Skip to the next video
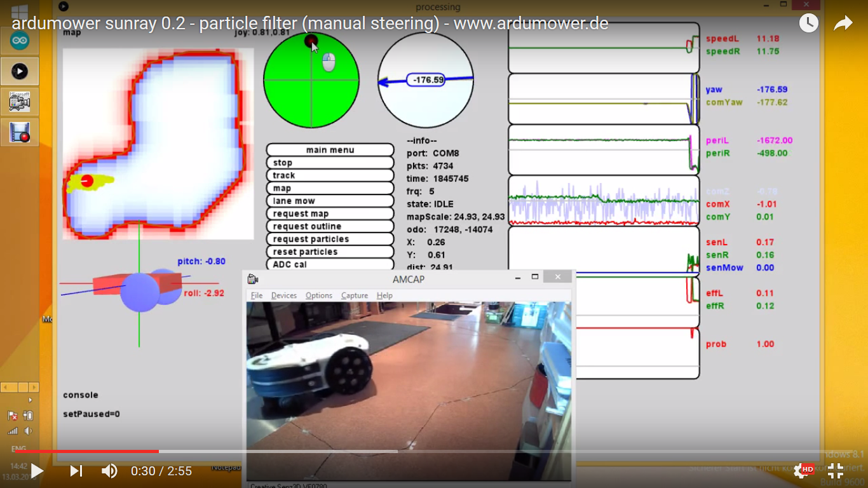 tap(76, 471)
